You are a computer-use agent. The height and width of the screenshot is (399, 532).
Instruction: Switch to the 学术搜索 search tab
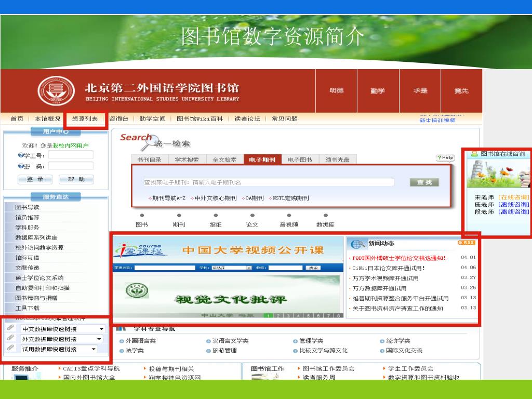(187, 159)
